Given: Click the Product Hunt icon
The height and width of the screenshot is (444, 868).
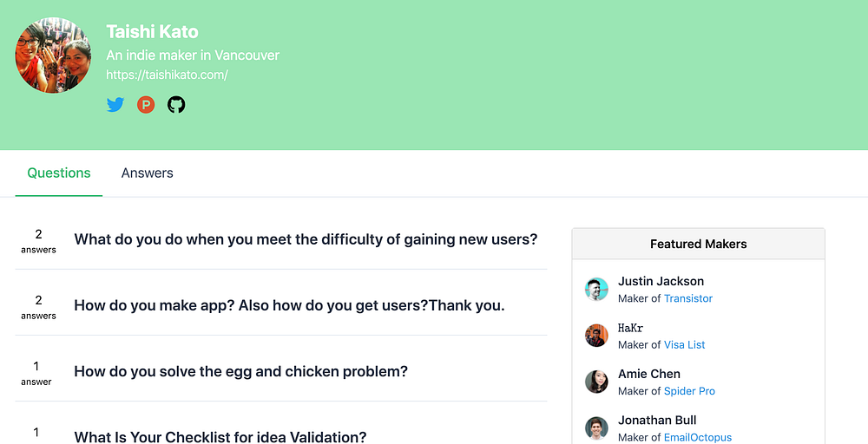Looking at the screenshot, I should [x=146, y=105].
